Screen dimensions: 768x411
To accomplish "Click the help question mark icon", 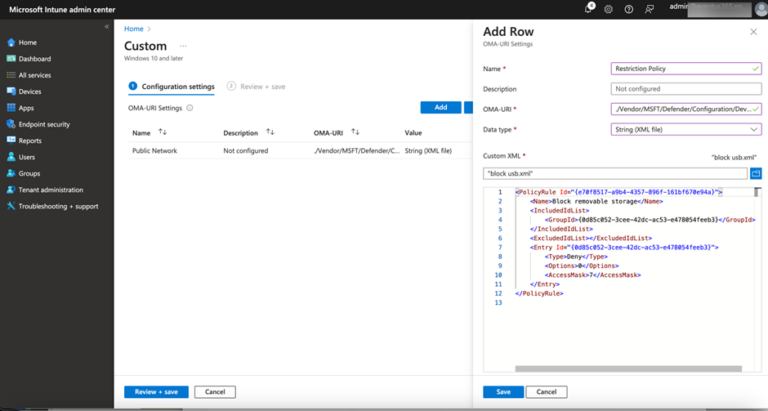I will click(628, 9).
